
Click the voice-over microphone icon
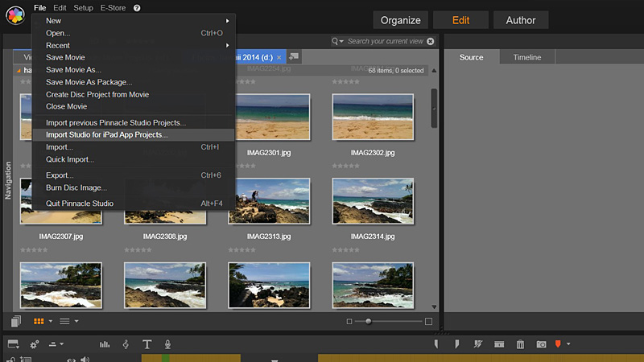coord(167,344)
